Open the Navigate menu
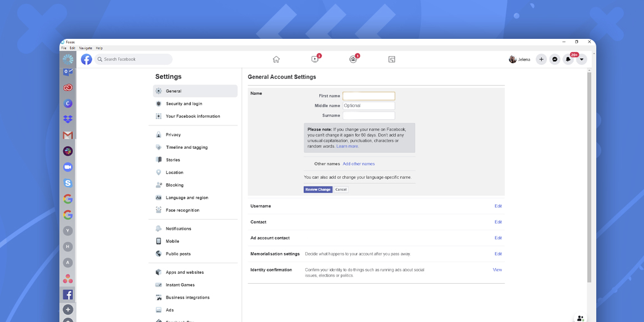This screenshot has height=322, width=644. click(86, 48)
